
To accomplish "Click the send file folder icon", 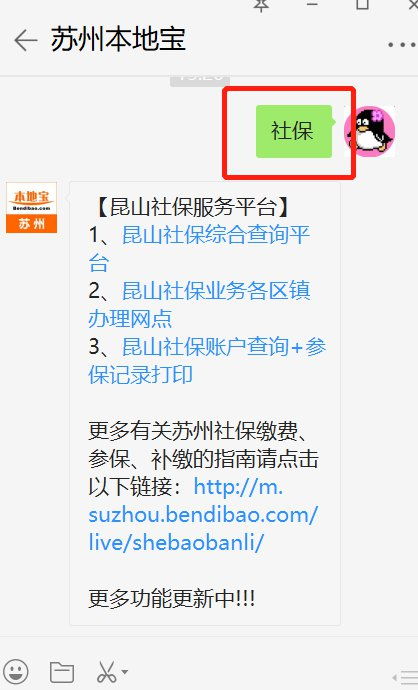I will (x=62, y=672).
